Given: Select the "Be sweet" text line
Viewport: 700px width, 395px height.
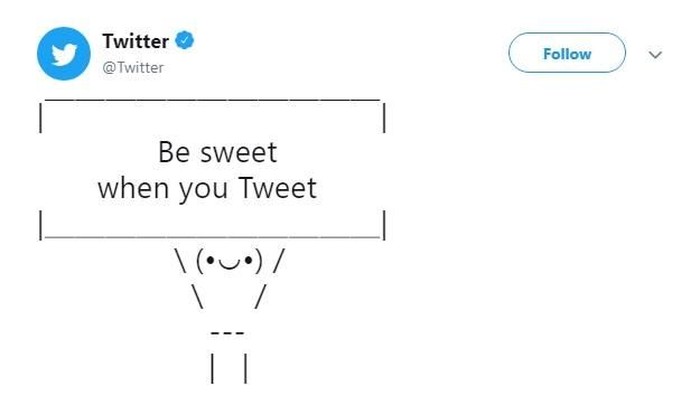Looking at the screenshot, I should click(x=217, y=153).
